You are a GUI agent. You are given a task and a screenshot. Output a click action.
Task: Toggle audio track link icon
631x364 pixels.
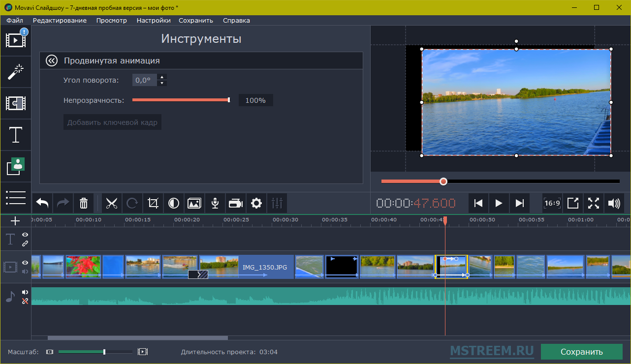(25, 301)
